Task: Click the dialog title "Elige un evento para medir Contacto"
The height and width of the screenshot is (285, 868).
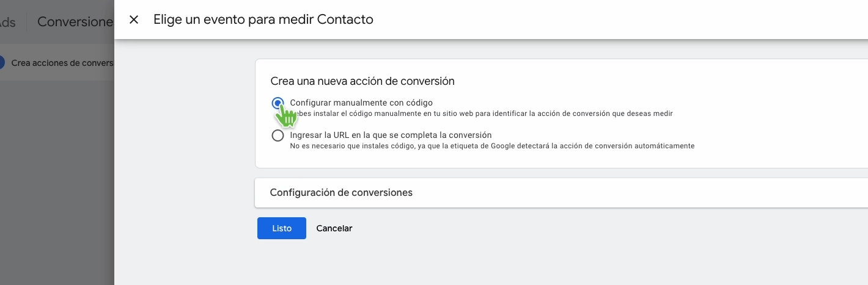Action: [x=263, y=20]
